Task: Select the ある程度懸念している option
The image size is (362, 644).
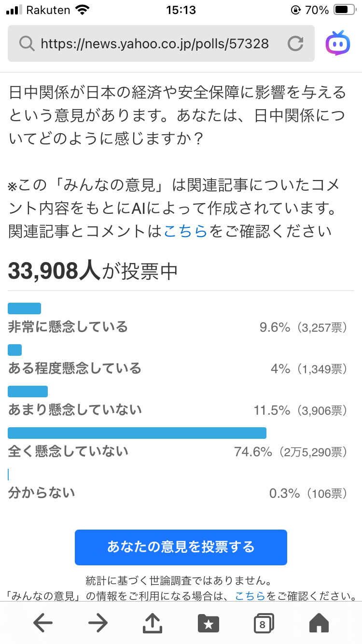Action: pyautogui.click(x=75, y=369)
